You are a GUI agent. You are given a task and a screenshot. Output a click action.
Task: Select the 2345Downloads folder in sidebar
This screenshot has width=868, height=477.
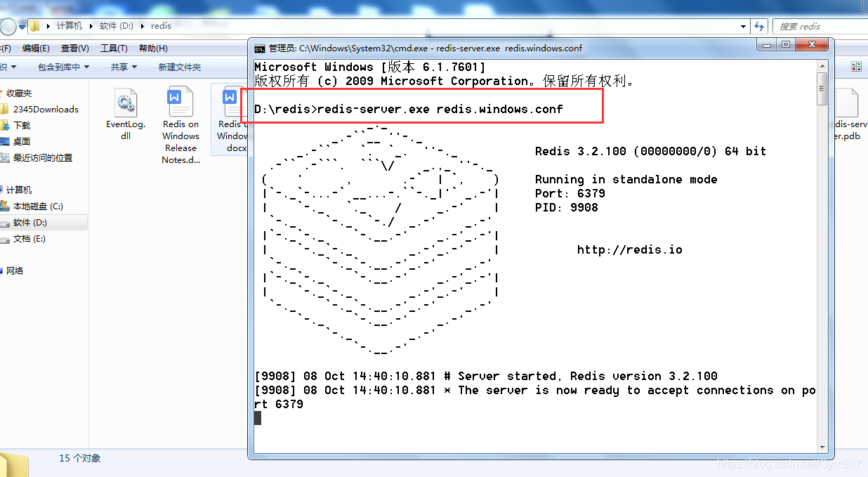46,109
